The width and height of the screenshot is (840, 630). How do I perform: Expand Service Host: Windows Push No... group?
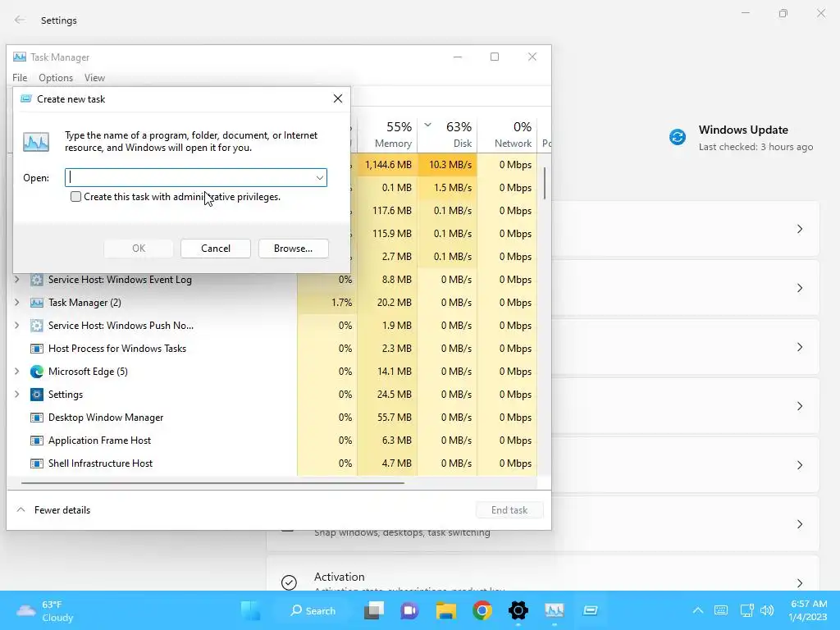pyautogui.click(x=16, y=325)
